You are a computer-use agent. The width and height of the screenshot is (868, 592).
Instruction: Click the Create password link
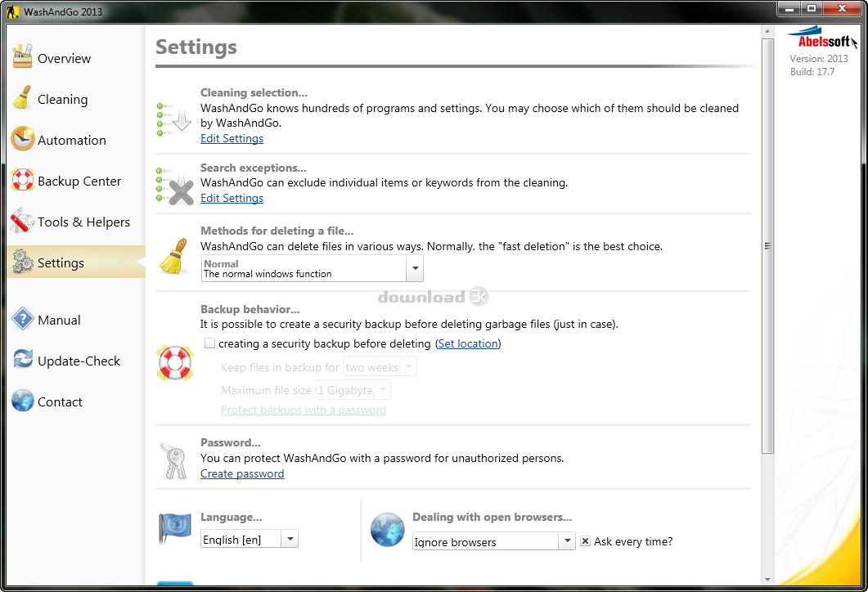[242, 473]
